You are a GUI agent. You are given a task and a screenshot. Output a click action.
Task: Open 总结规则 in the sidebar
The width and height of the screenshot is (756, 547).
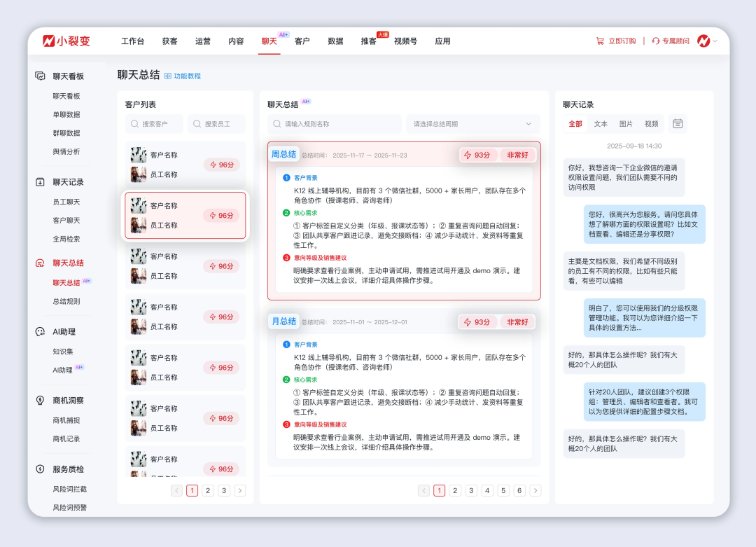(66, 301)
